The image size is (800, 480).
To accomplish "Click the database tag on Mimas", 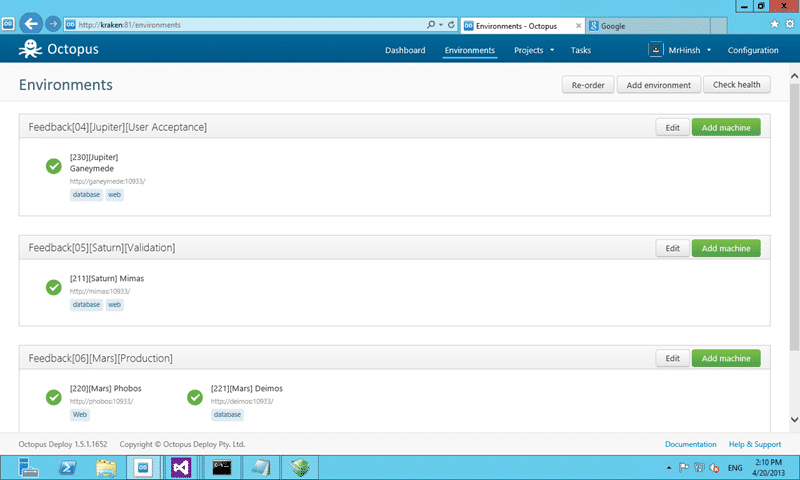I will (x=86, y=305).
